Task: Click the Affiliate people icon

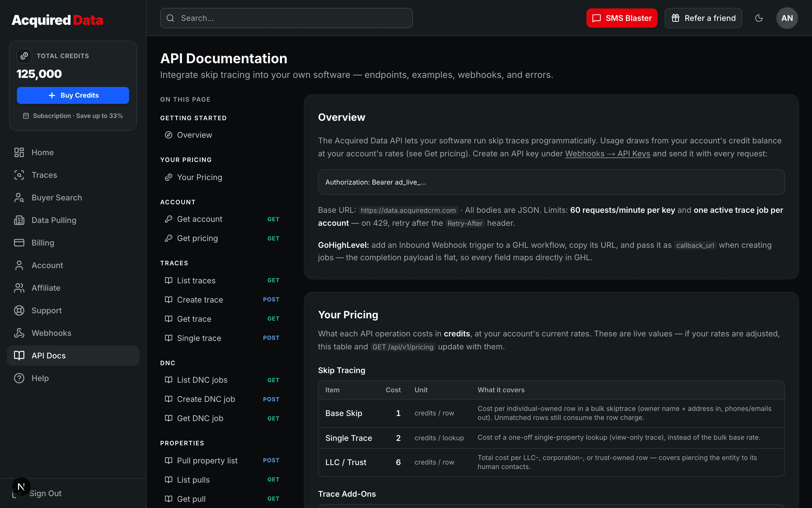Action: [x=19, y=288]
